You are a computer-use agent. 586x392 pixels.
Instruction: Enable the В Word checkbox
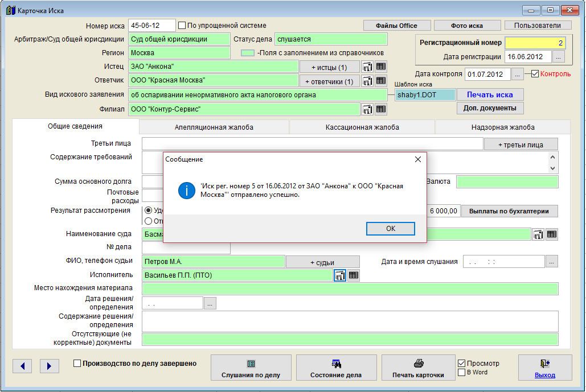461,372
